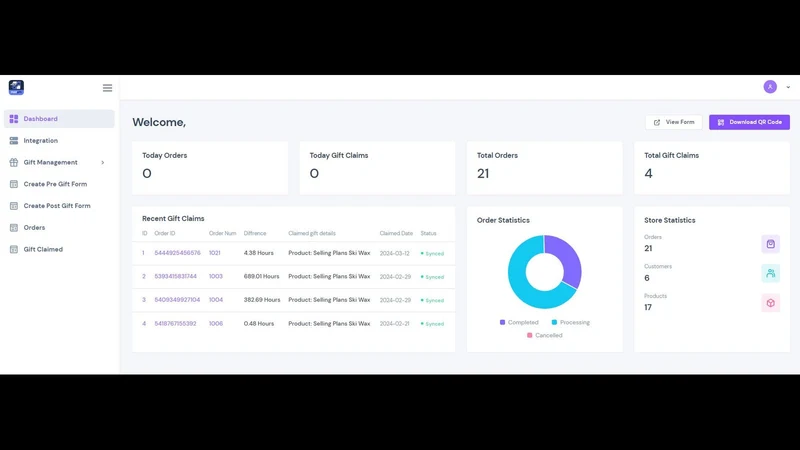Image resolution: width=800 pixels, height=450 pixels.
Task: Click the 382.69 Hours difference cell
Action: (x=262, y=300)
